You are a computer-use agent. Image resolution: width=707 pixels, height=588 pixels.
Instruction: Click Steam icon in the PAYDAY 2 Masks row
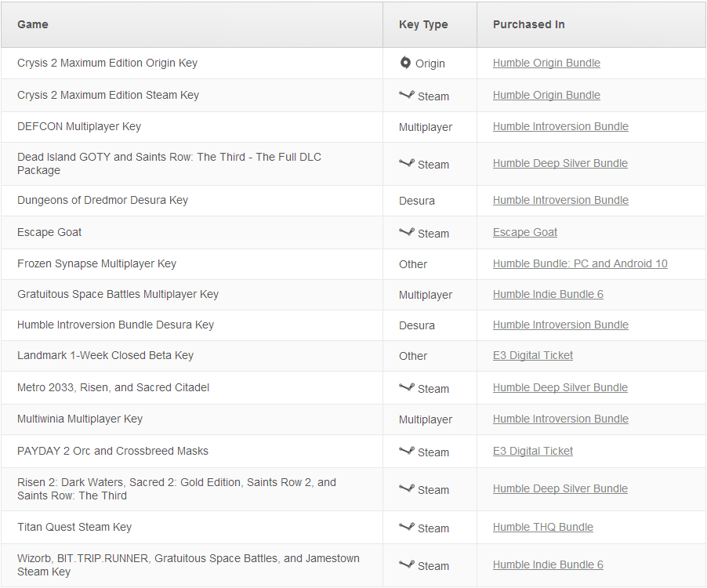[x=407, y=451]
